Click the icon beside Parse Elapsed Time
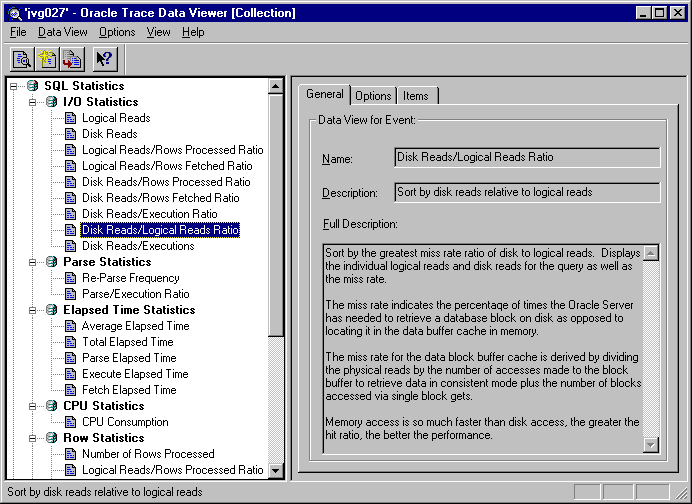The width and height of the screenshot is (692, 504). point(71,358)
